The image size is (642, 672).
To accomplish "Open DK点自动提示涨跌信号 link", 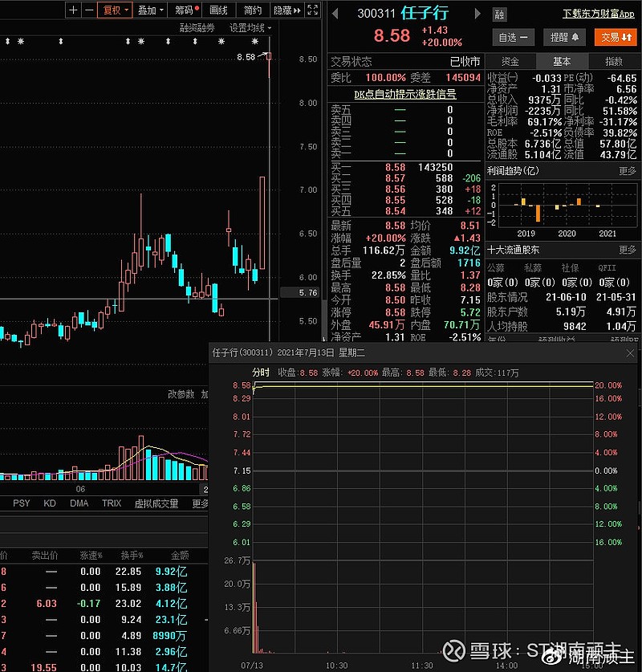I will [405, 94].
